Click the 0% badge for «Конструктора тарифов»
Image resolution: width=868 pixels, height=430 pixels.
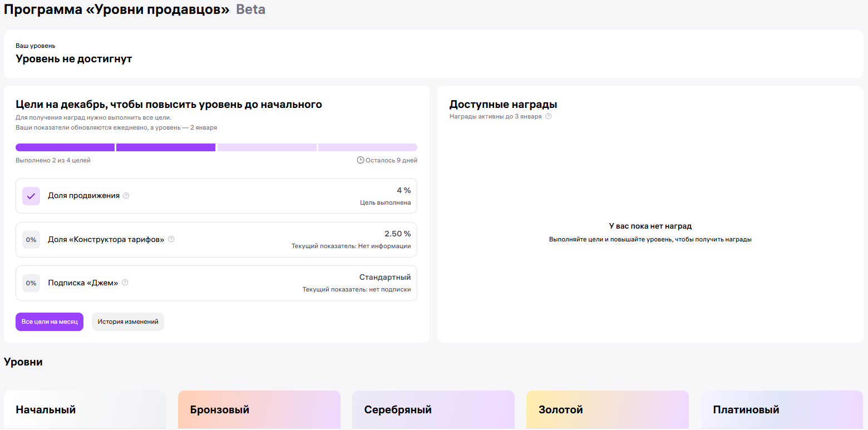(x=31, y=240)
